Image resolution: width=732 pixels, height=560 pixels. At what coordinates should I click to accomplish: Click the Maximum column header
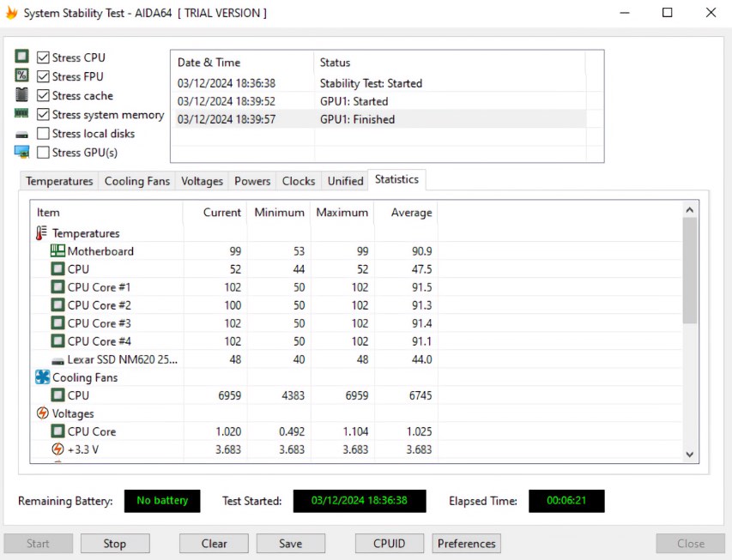tap(342, 213)
